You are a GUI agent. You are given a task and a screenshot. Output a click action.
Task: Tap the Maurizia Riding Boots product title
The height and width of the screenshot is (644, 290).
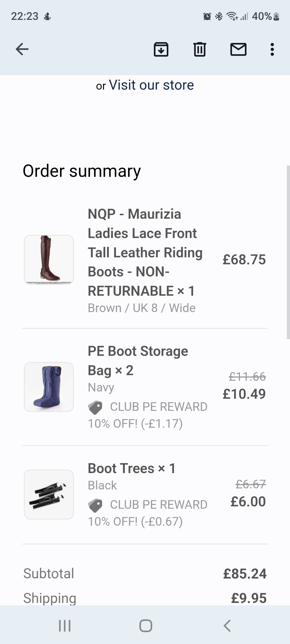(x=145, y=252)
